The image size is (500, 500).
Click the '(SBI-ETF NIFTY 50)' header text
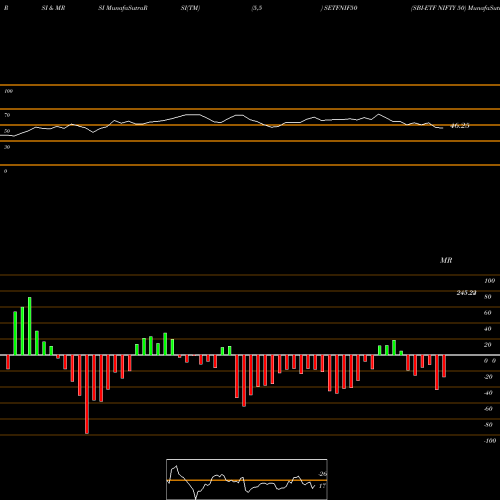tap(438, 8)
